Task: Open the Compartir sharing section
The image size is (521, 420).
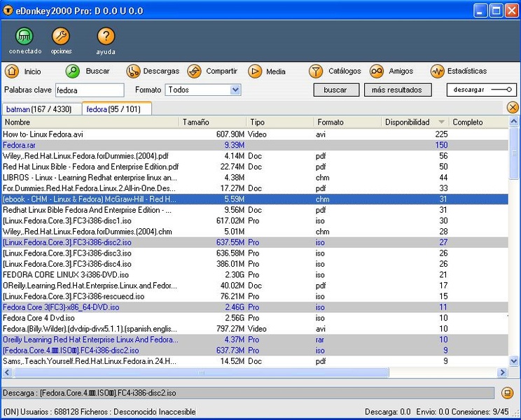Action: click(213, 71)
